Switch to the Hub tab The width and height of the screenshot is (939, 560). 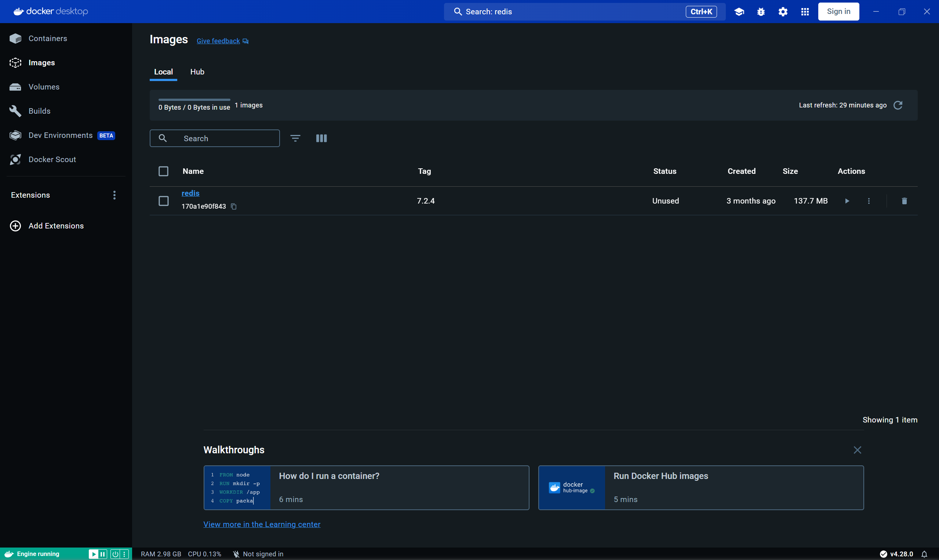point(197,72)
